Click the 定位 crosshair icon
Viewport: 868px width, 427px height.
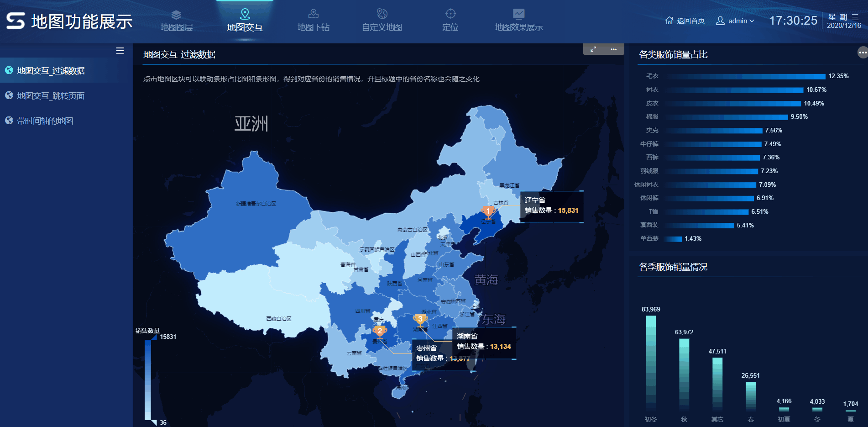tap(450, 14)
